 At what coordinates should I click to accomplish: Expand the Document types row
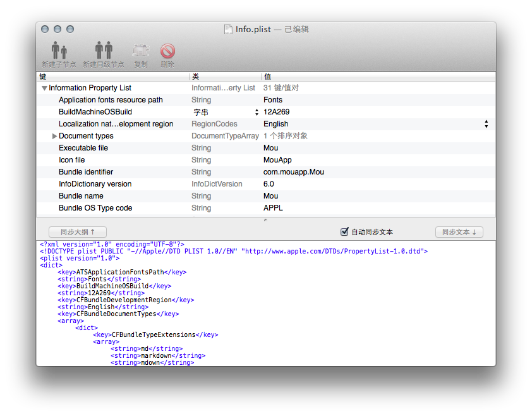coord(54,136)
